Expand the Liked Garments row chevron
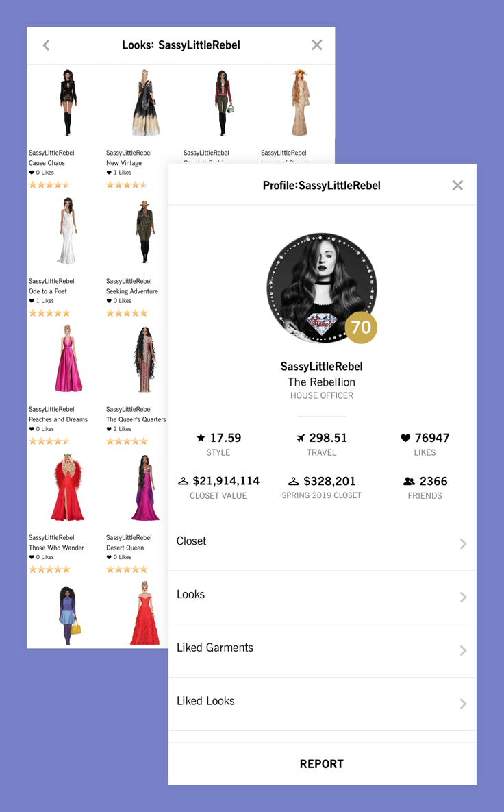The height and width of the screenshot is (812, 504). [x=463, y=650]
